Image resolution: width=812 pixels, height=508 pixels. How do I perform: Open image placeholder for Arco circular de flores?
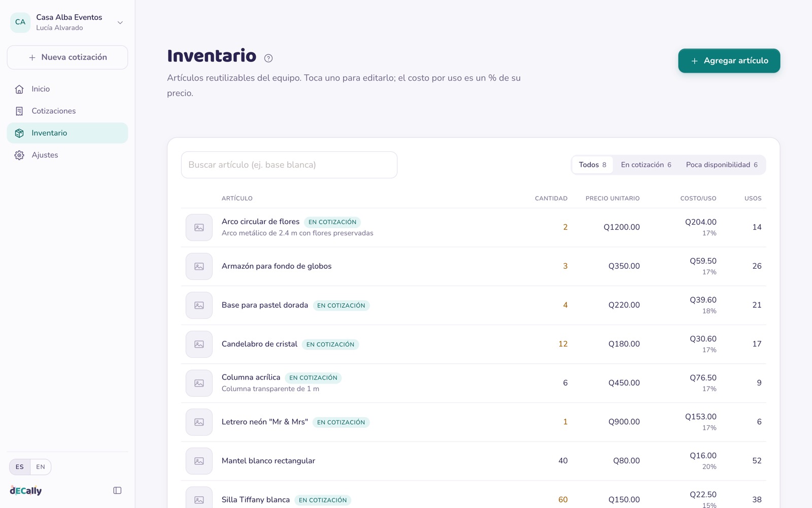point(199,228)
